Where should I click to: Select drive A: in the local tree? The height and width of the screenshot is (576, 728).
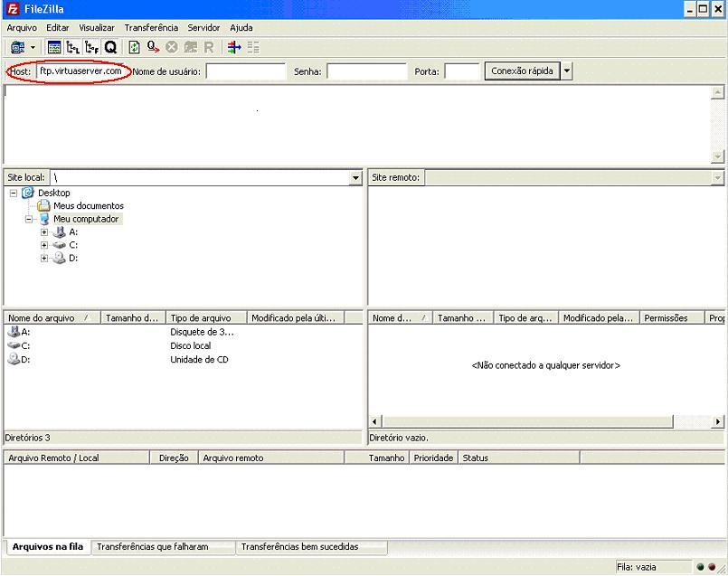(x=73, y=231)
